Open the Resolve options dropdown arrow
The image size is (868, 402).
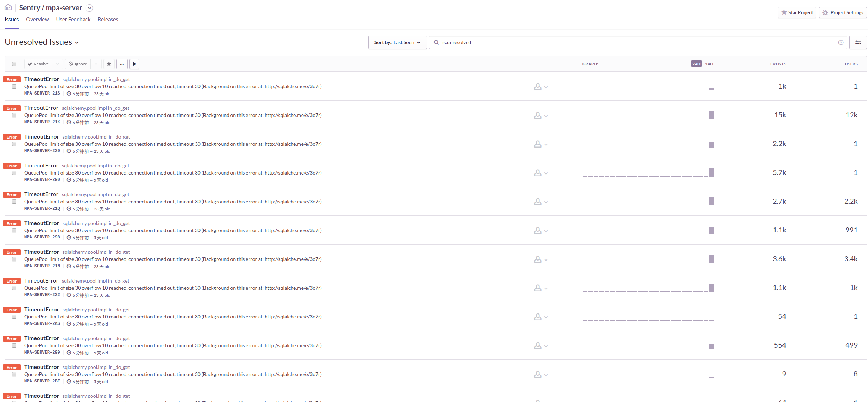coord(58,64)
